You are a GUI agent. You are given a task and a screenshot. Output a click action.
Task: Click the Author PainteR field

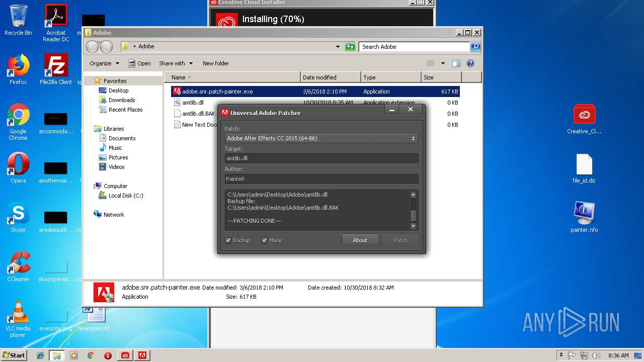321,179
